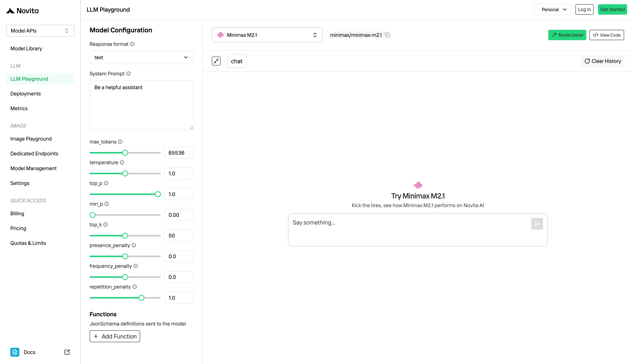Collapse the chat panel with shrink icon

(x=216, y=61)
